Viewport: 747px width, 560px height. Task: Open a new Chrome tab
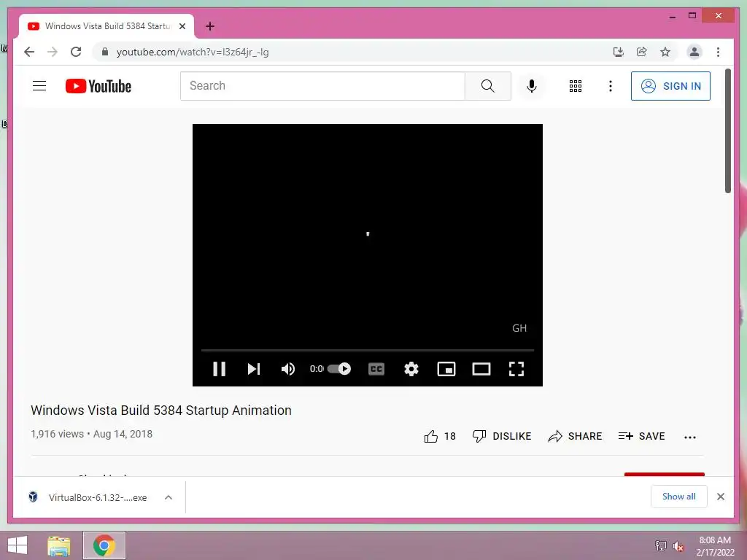[x=210, y=26]
